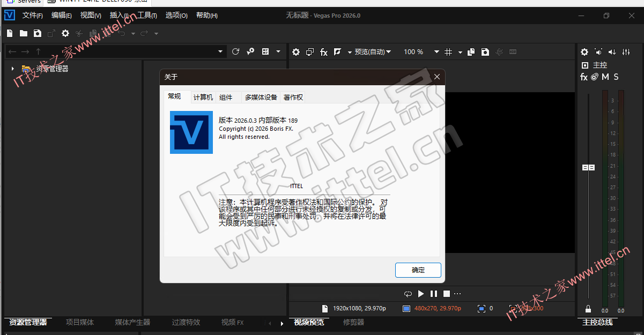Viewport: 644px width, 335px height.
Task: Toggle HDR preview icon
Action: coord(513,52)
